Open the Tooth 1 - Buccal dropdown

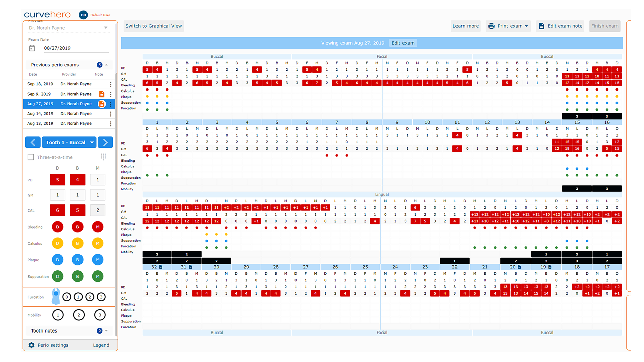tap(69, 142)
